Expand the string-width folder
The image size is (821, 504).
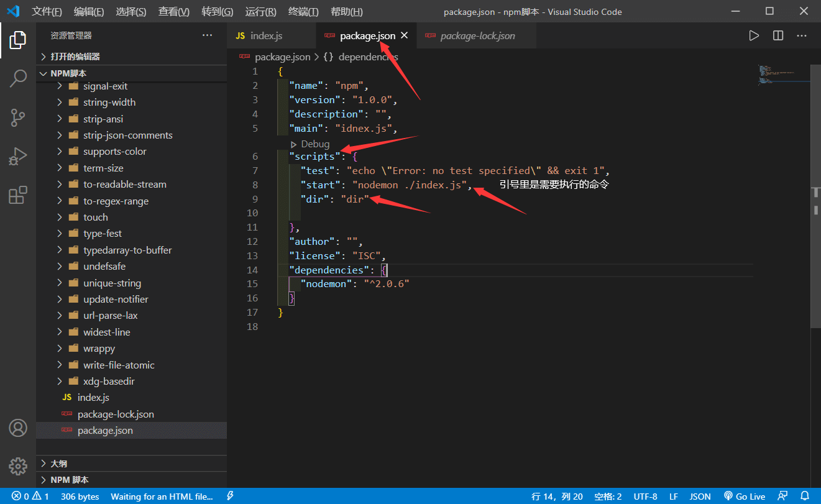131,102
